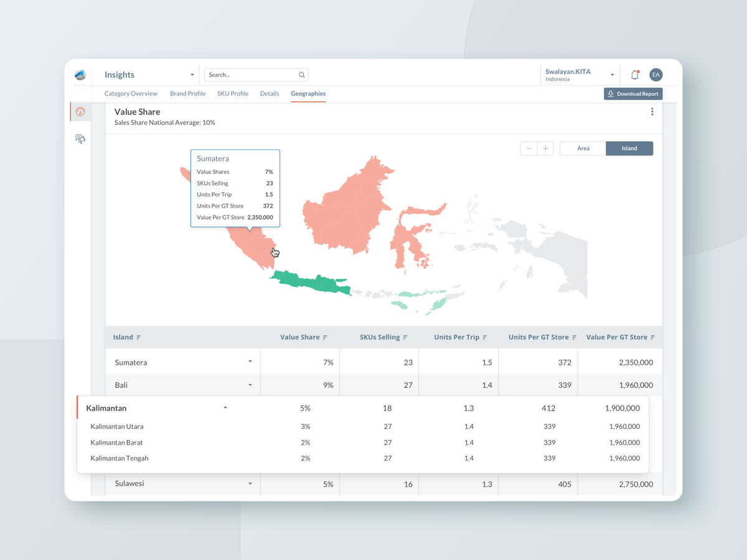Collapse the Kalimantan row
This screenshot has width=747, height=560.
(225, 408)
